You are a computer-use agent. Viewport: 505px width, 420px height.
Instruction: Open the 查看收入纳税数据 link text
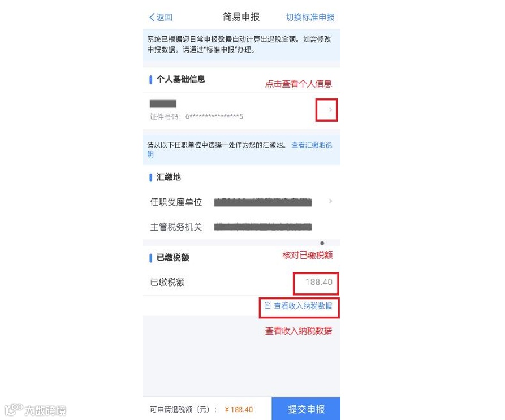click(303, 306)
